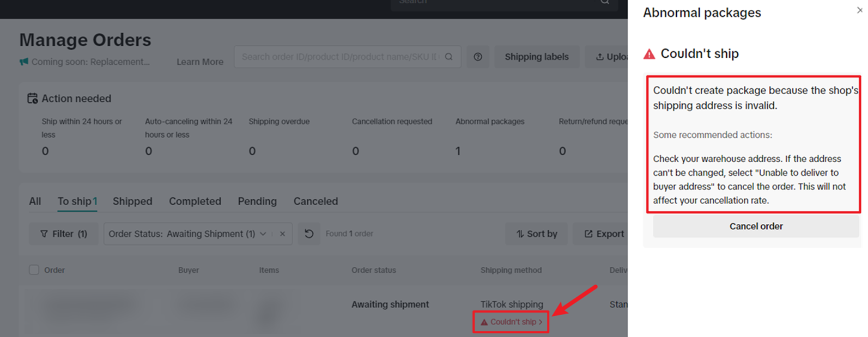Click the Shipping labels button
Screen dimensions: 868x337
(x=537, y=57)
